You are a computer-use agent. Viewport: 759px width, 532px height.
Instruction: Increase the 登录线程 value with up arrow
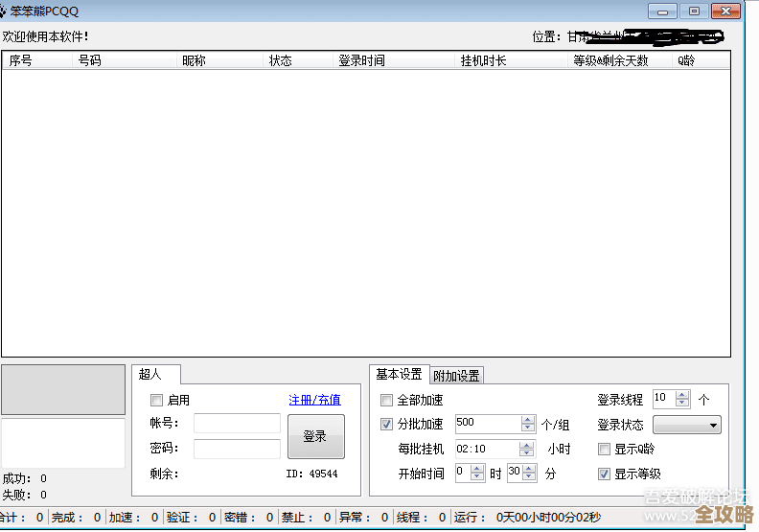(x=682, y=395)
